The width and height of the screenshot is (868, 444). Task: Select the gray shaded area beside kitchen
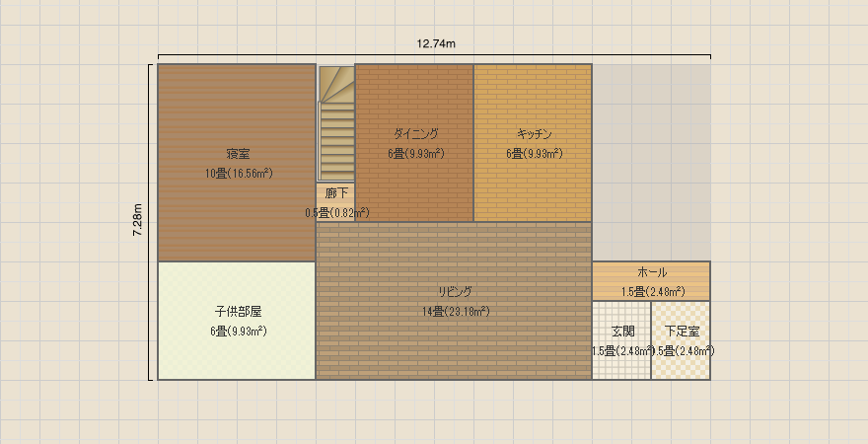click(x=652, y=163)
